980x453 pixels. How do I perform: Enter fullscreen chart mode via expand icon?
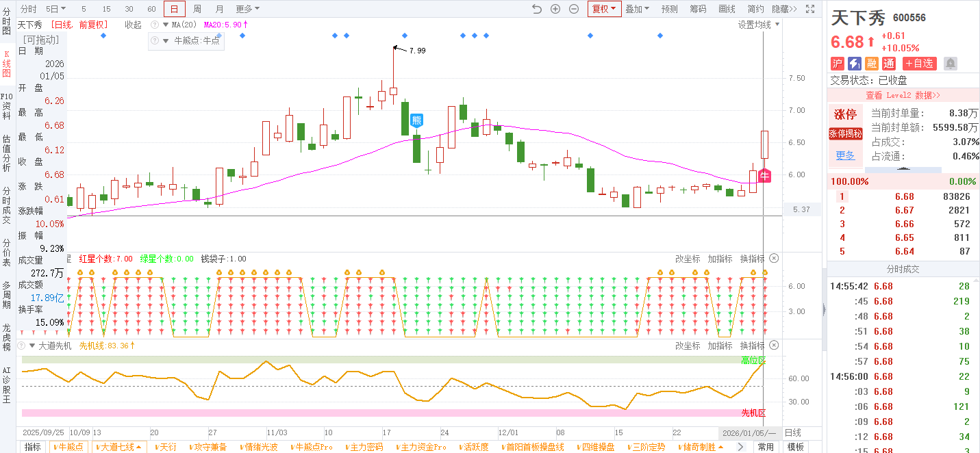[810, 9]
